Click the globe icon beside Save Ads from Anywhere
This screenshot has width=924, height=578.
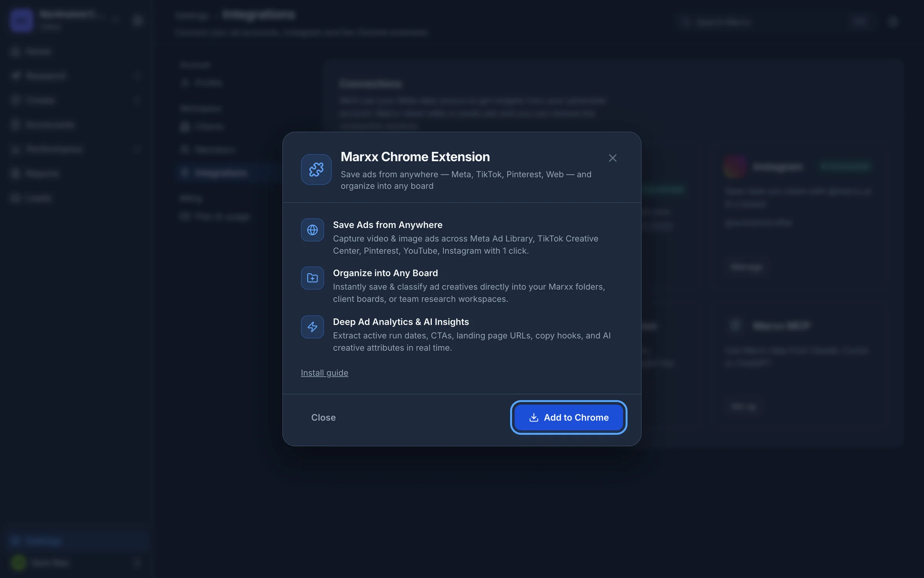click(x=312, y=230)
